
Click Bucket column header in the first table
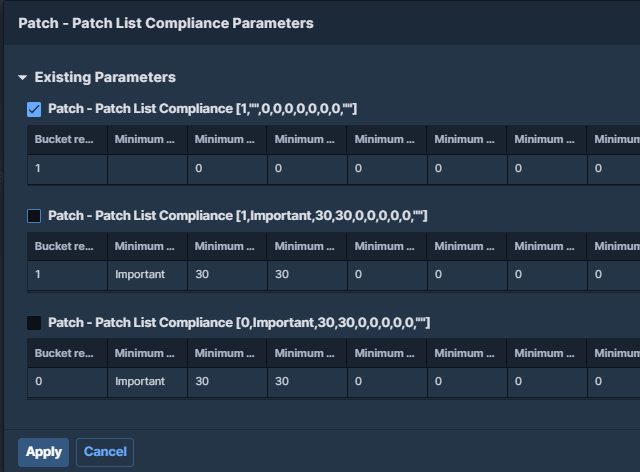[66, 139]
